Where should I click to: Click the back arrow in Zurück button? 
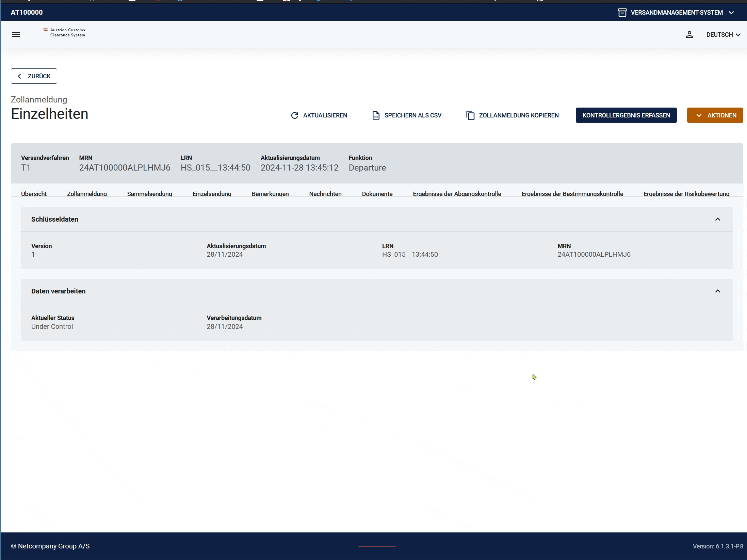(x=19, y=76)
